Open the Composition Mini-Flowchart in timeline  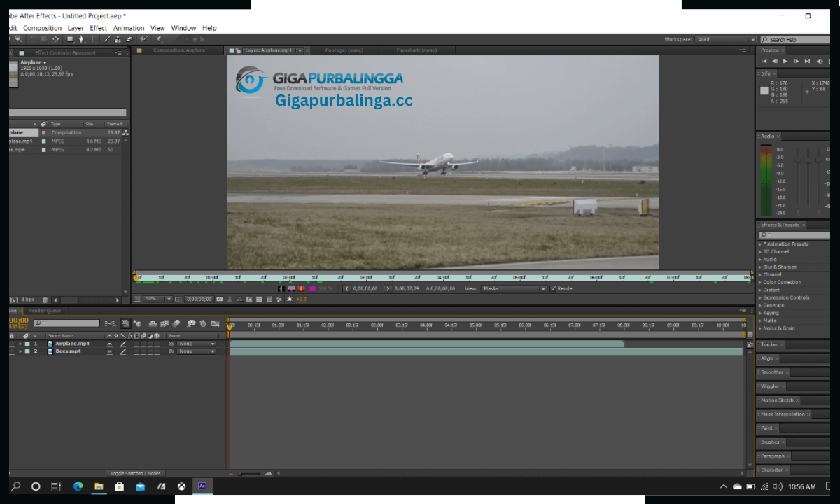[x=110, y=323]
